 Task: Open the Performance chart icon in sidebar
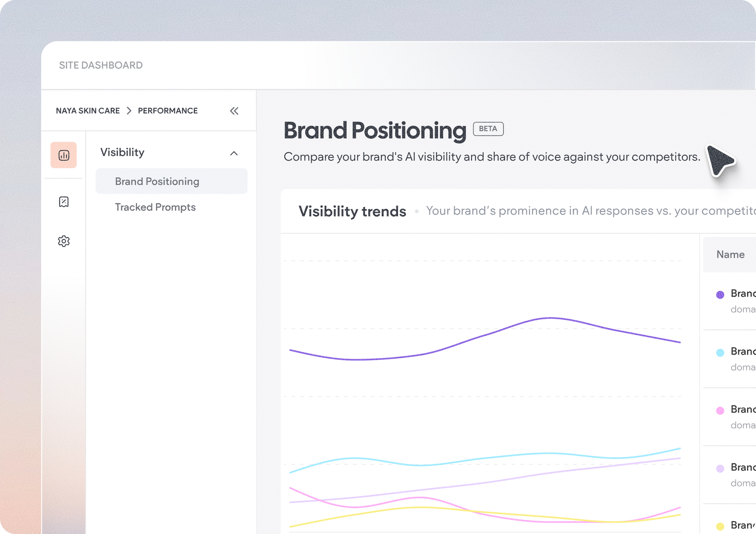pos(63,155)
